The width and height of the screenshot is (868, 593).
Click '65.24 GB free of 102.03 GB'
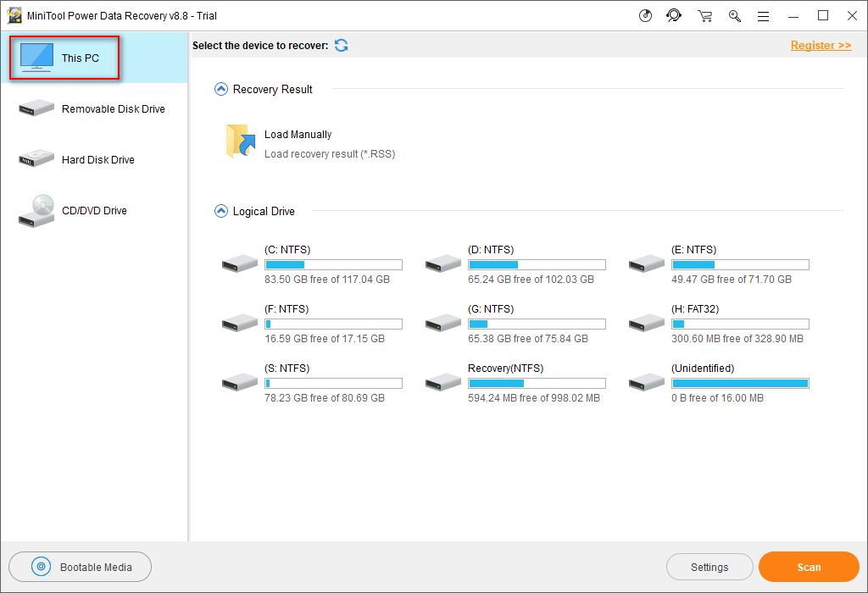point(531,280)
